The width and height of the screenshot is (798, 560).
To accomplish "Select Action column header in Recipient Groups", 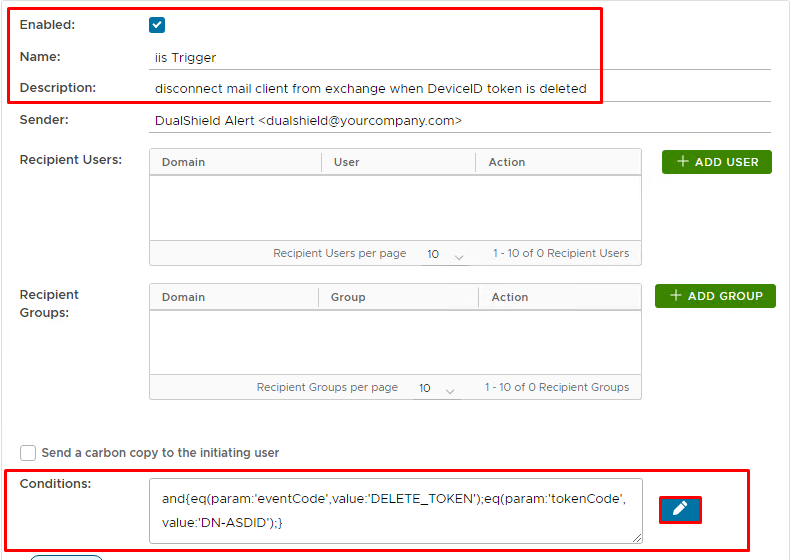I will click(x=510, y=297).
